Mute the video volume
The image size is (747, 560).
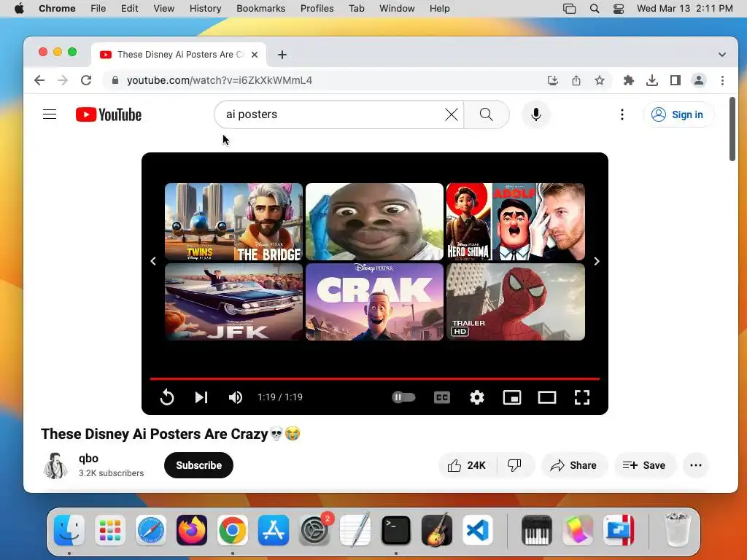(236, 397)
